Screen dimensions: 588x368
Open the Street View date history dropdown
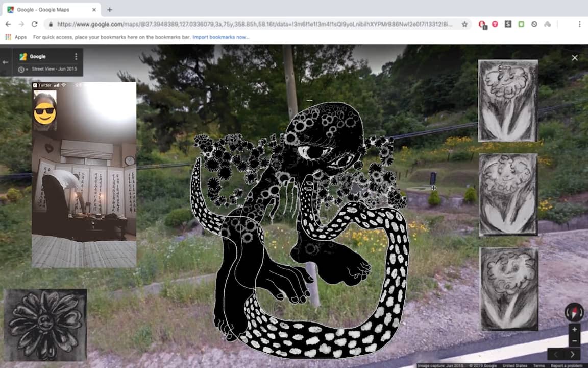tap(23, 70)
